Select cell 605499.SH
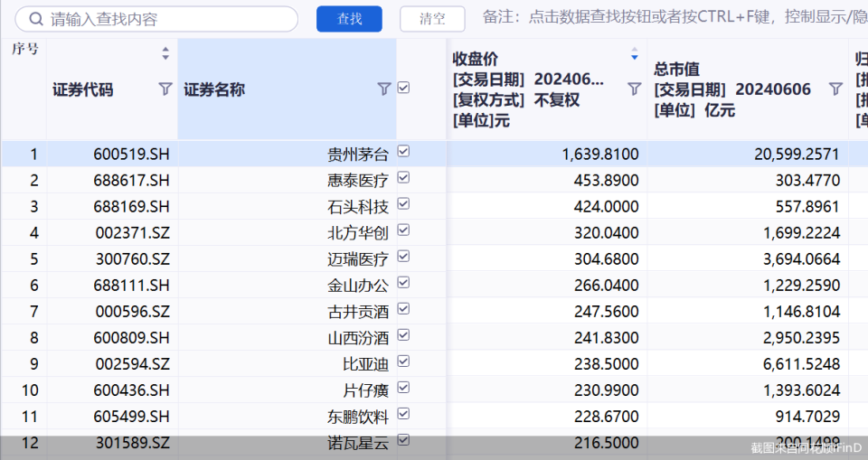This screenshot has width=868, height=460. click(112, 417)
